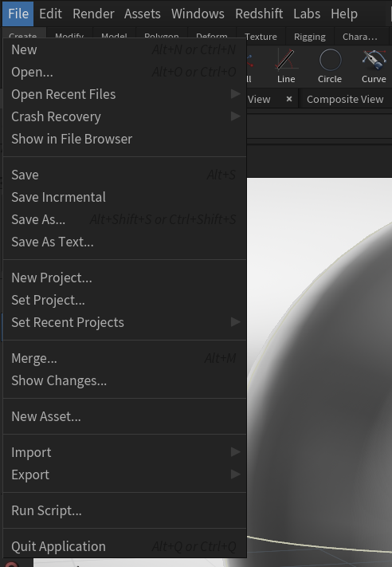Screen dimensions: 392x567
Task: Choose Save Incrmental from File menu
Action: click(x=124, y=198)
